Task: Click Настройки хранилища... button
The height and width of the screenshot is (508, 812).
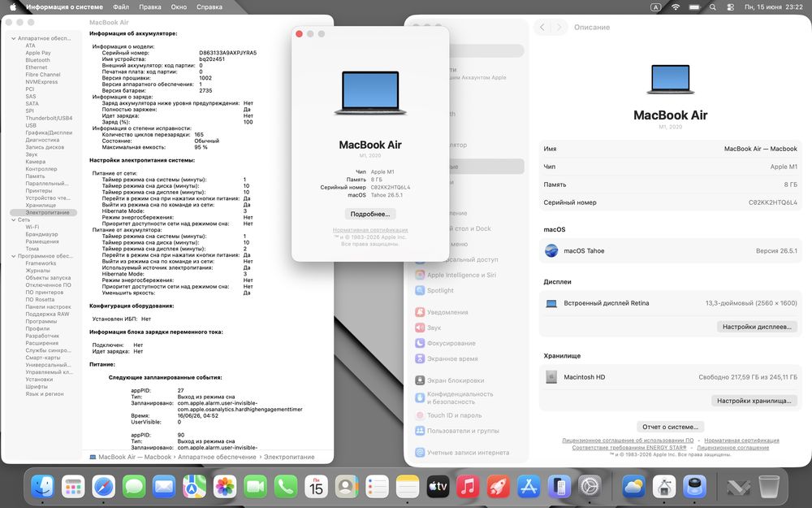Action: click(754, 401)
